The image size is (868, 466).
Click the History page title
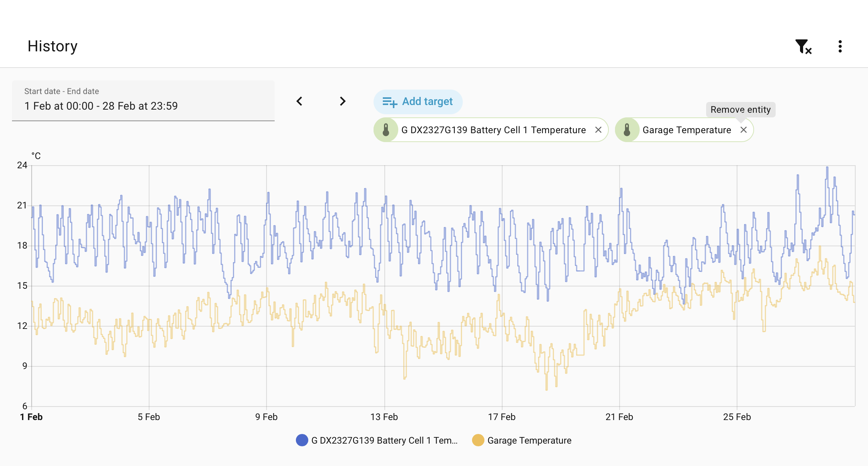[x=53, y=46]
